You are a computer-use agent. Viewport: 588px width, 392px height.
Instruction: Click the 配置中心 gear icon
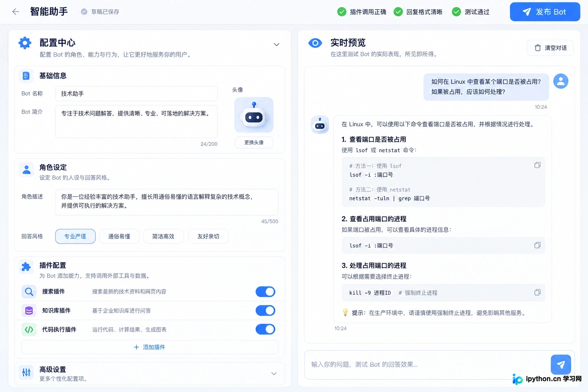pyautogui.click(x=25, y=43)
